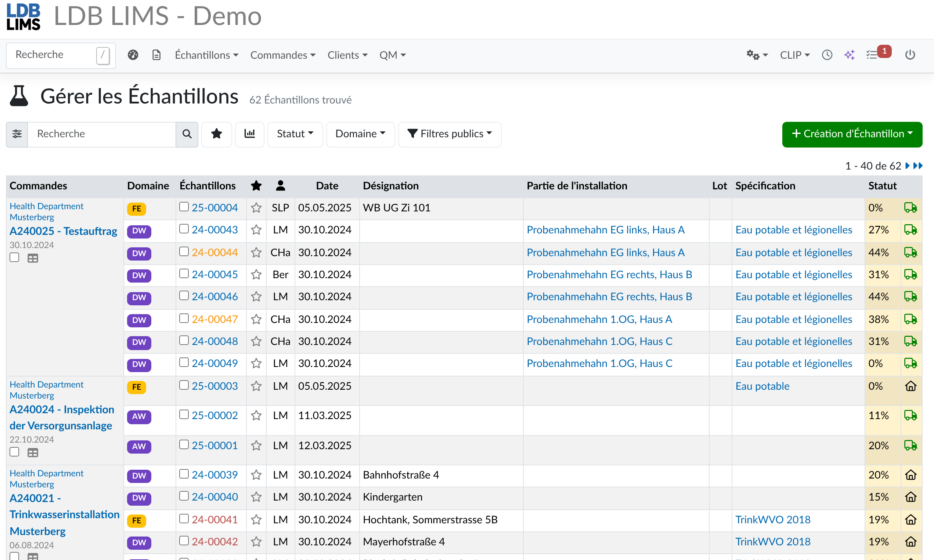934x560 pixels.
Task: Jump to last page double arrow
Action: pos(918,166)
